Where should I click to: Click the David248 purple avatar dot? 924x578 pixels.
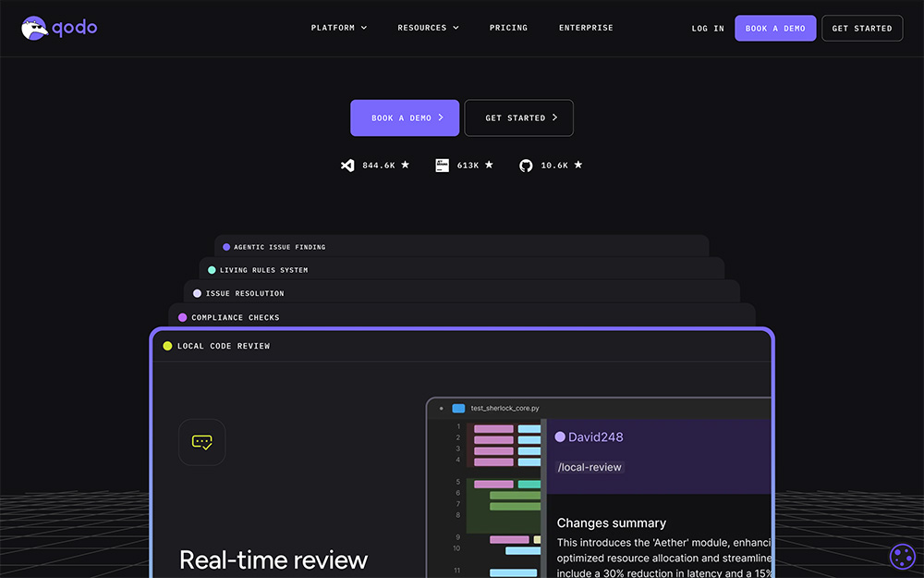pyautogui.click(x=560, y=437)
